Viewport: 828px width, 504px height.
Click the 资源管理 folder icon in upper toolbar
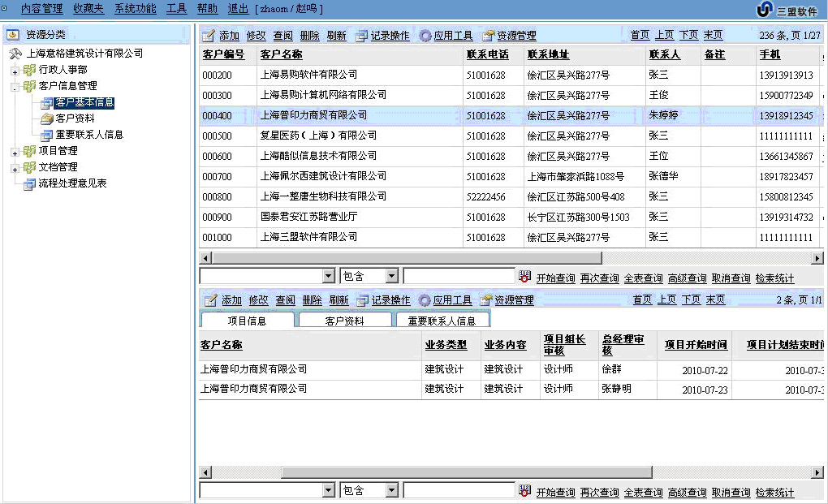pos(488,36)
